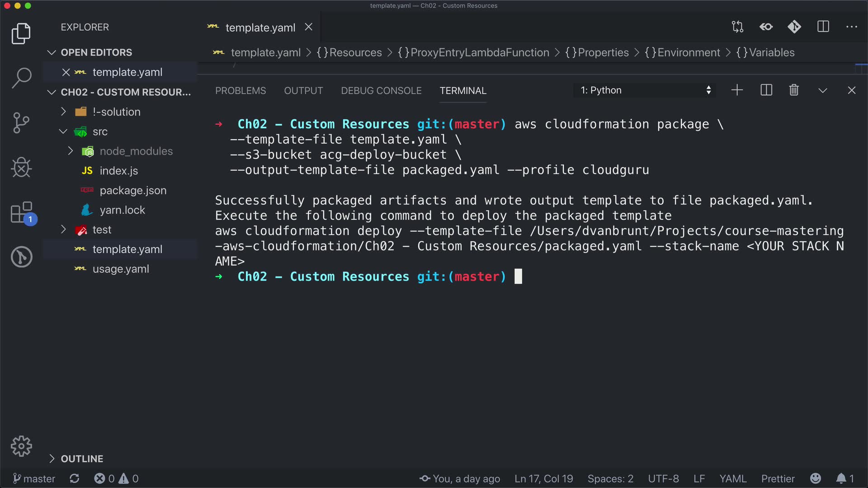This screenshot has width=868, height=488.
Task: Open the Search view in activity bar
Action: 21,78
